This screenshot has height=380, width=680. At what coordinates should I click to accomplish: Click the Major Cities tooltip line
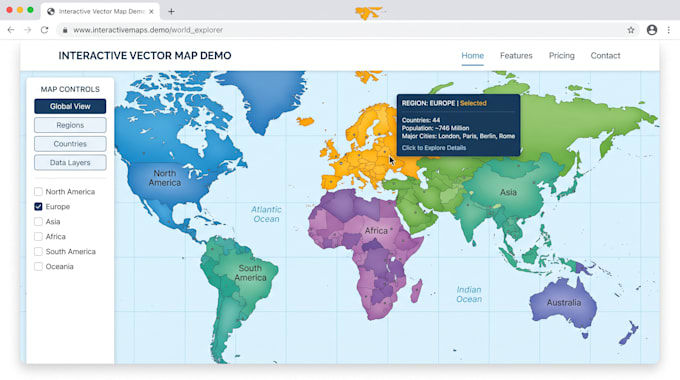[x=458, y=136]
